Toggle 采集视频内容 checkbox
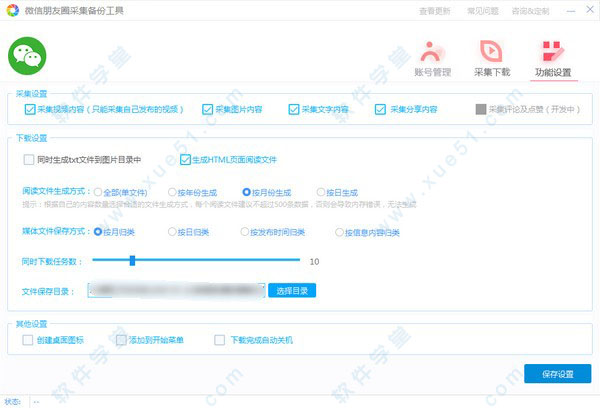Screen dimensions: 600x408 pyautogui.click(x=30, y=109)
